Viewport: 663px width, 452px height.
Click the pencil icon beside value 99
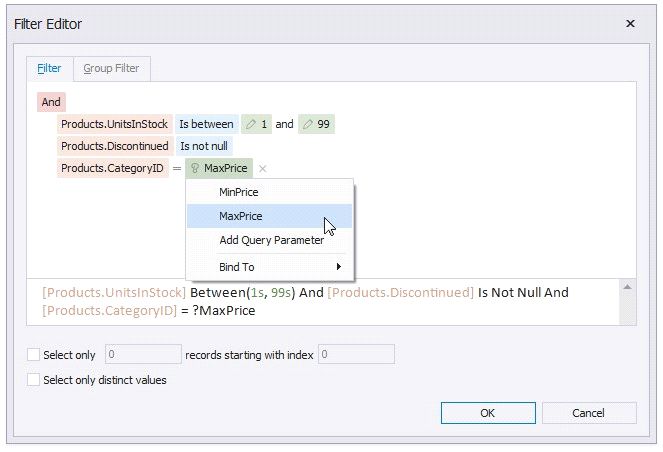coord(307,125)
